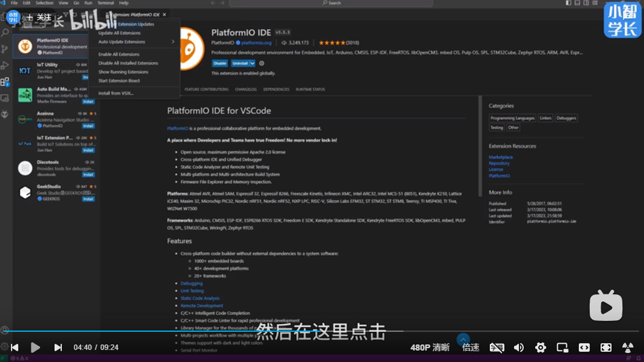The image size is (644, 362).
Task: Select the Programming Languages category tag
Action: (512, 118)
